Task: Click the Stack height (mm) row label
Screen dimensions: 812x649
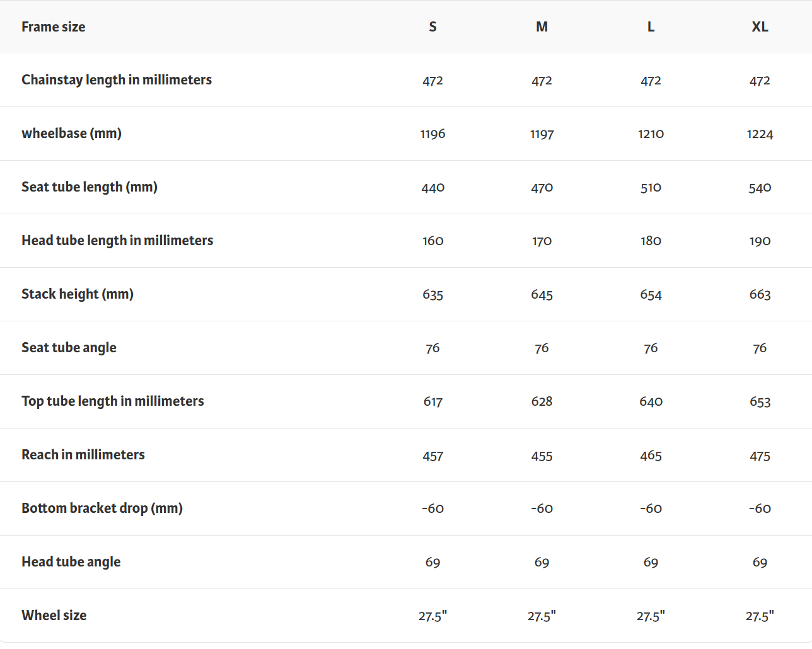Action: pyautogui.click(x=78, y=294)
